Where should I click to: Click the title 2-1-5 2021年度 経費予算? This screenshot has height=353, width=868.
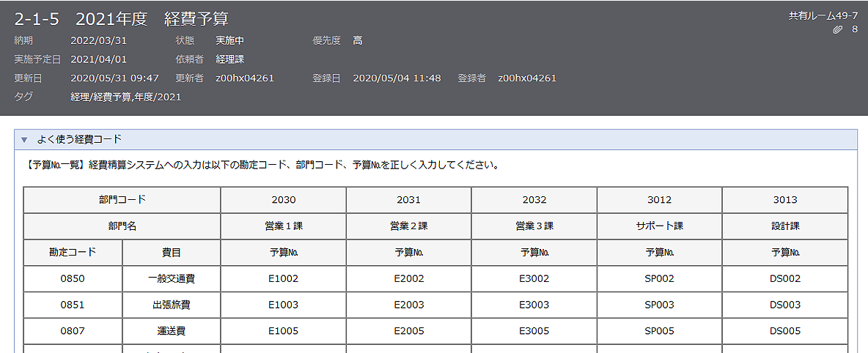click(121, 19)
